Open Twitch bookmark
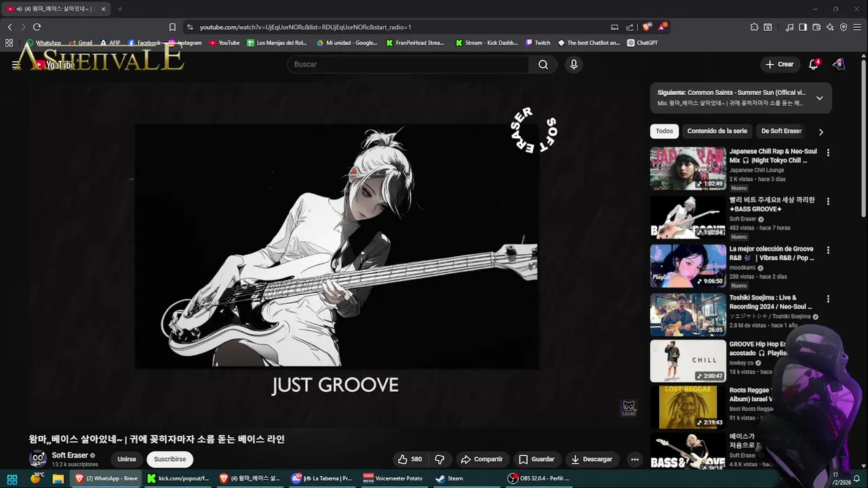Viewport: 868px width, 488px height. [538, 43]
